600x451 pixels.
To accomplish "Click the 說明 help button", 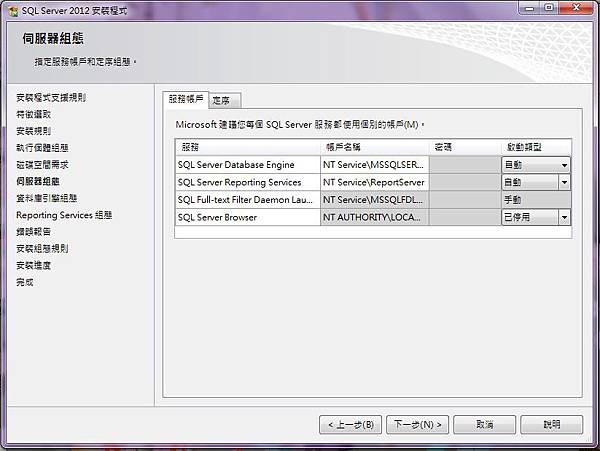I will coord(552,425).
